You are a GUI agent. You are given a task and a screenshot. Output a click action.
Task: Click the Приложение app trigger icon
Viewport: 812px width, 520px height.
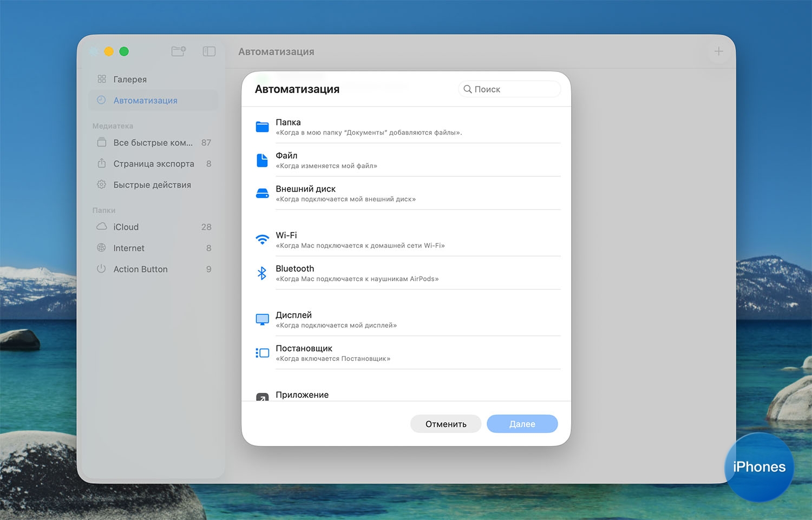point(262,397)
